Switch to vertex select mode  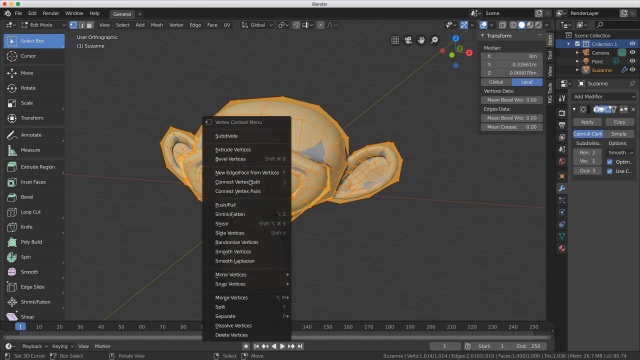[73, 25]
